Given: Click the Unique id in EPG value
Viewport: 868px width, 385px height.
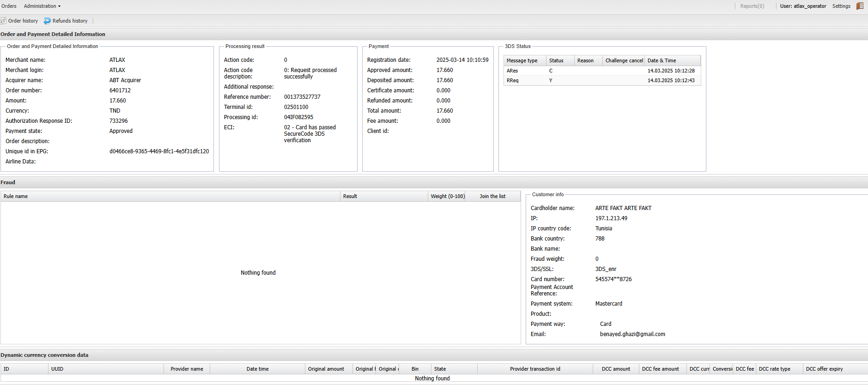Looking at the screenshot, I should (159, 151).
